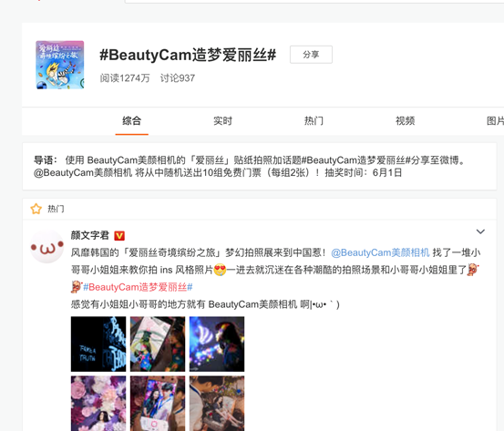This screenshot has height=431, width=504.
Task: Open the flower wall photo thumbnail
Action: tap(98, 404)
